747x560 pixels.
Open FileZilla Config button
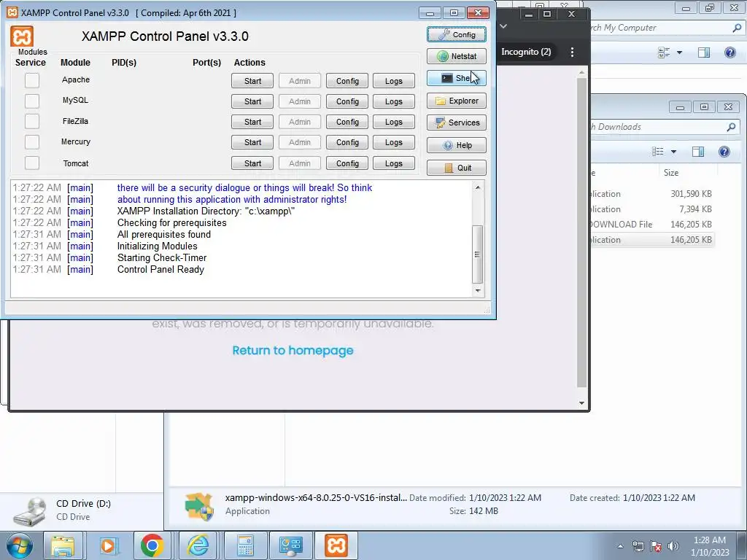347,122
